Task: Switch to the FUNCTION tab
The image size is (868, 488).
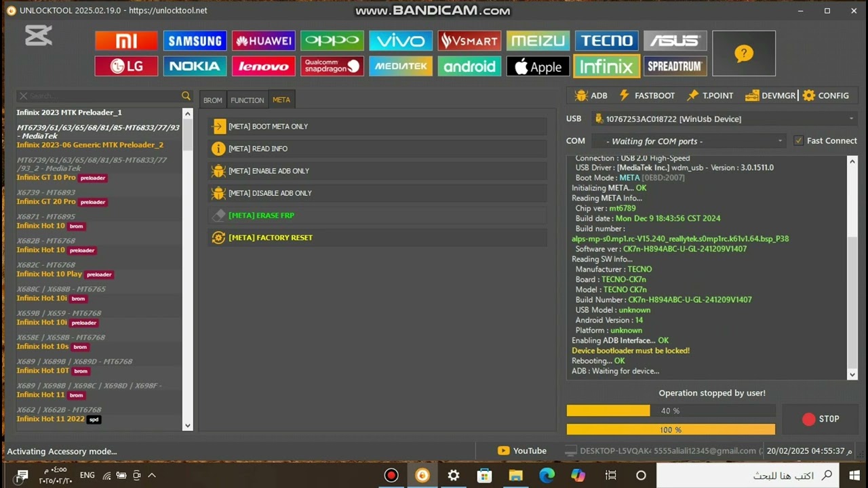Action: 248,100
